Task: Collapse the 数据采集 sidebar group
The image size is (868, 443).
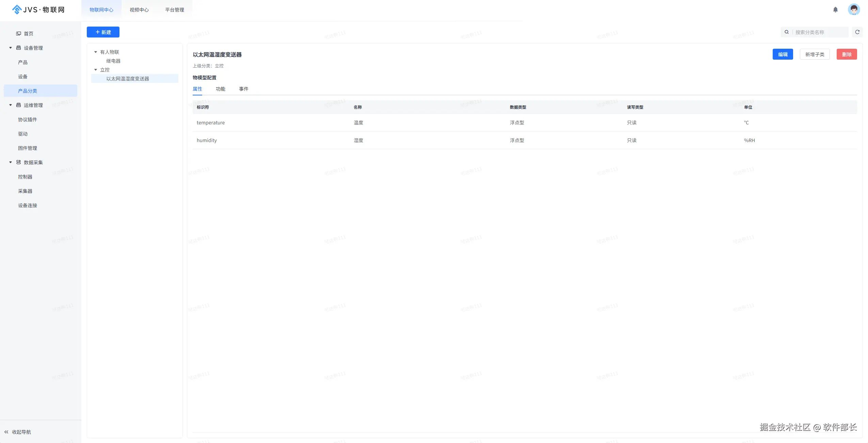Action: point(11,162)
